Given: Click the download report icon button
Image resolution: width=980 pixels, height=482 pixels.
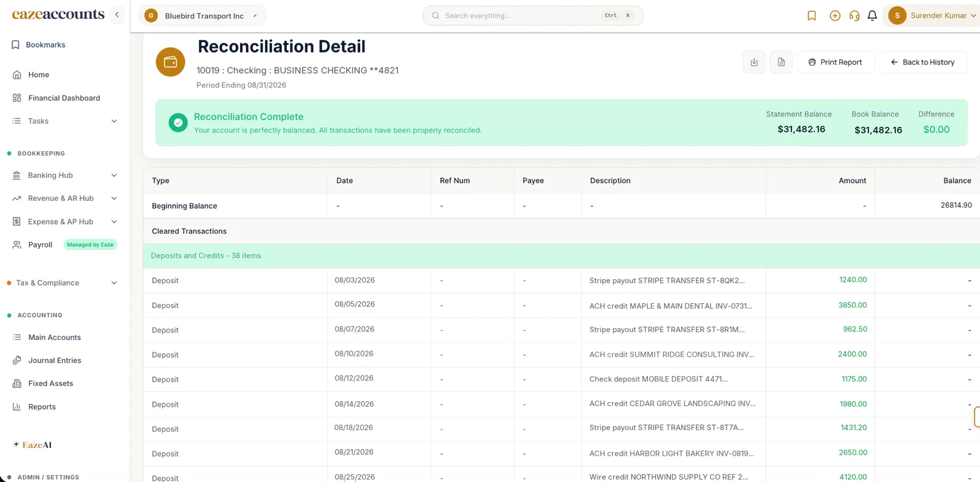Looking at the screenshot, I should tap(754, 62).
